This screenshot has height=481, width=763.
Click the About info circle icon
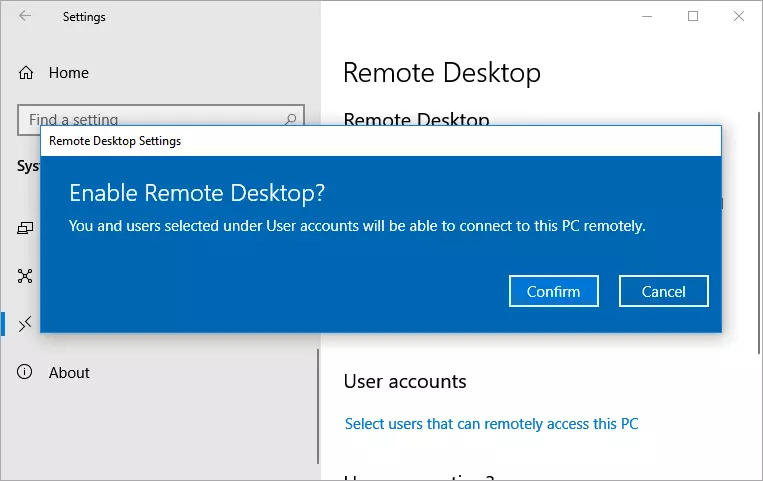27,373
